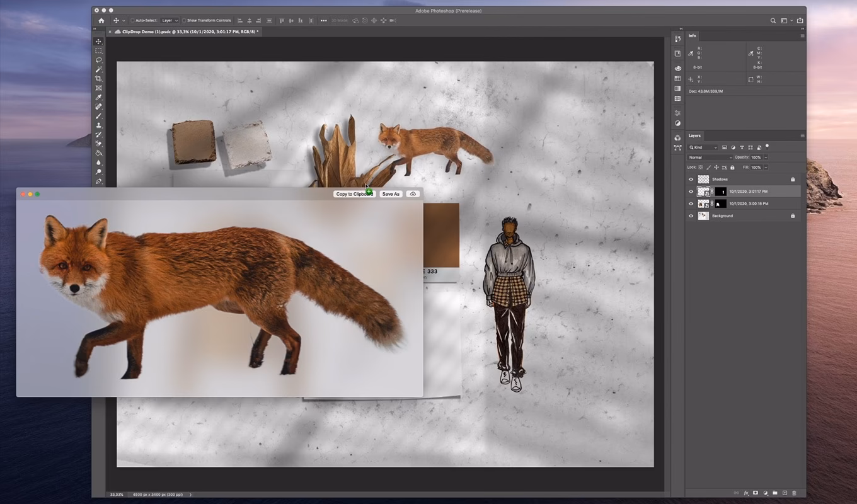Toggle the lock all padlock in Lock row
The image size is (857, 504).
coord(732,168)
